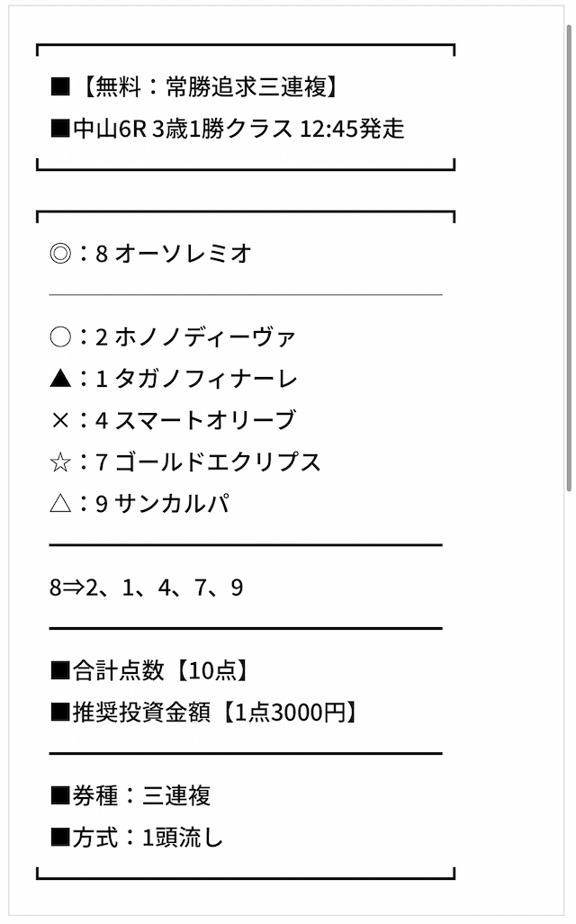Click the 12:45発走 start time
This screenshot has height=924, width=576.
coord(352,129)
